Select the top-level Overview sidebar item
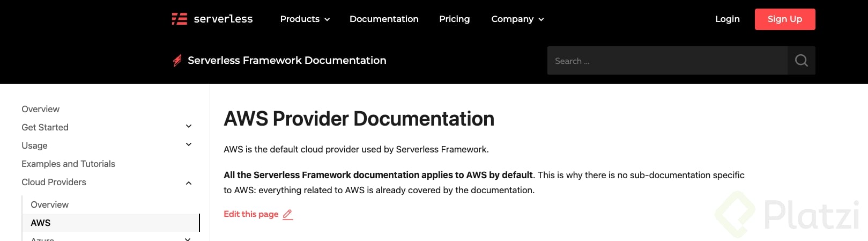868x241 pixels. [x=41, y=109]
